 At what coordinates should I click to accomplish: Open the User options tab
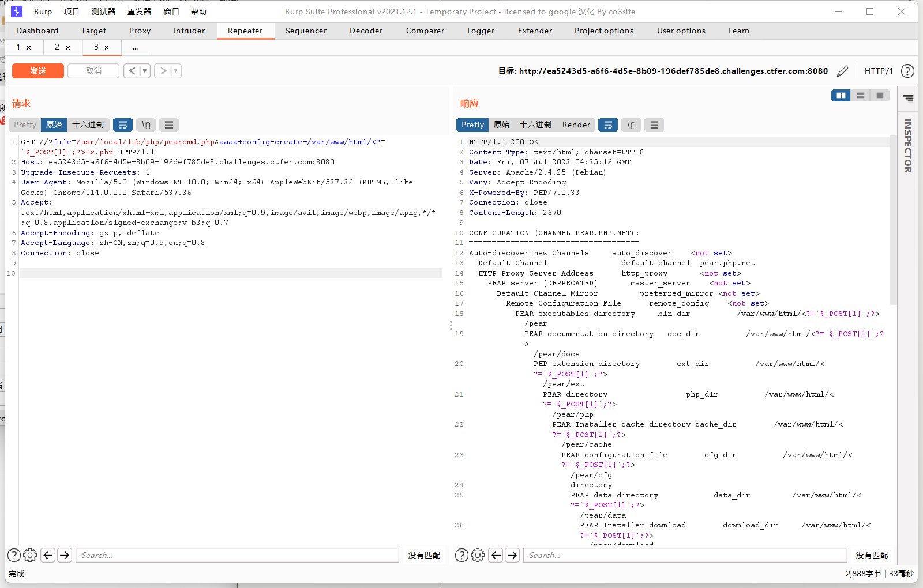[681, 31]
